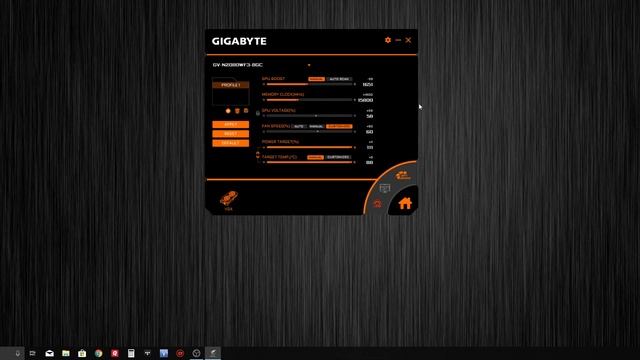This screenshot has width=640, height=360.
Task: Select the active Gigabyte app on taskbar
Action: coord(213,353)
